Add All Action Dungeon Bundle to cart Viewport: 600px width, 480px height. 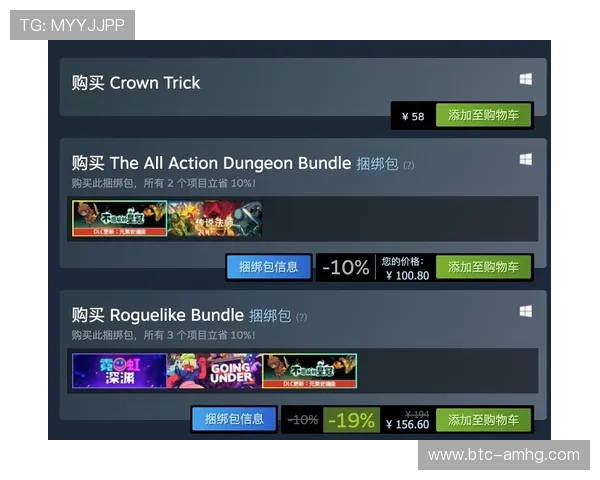pyautogui.click(x=483, y=267)
